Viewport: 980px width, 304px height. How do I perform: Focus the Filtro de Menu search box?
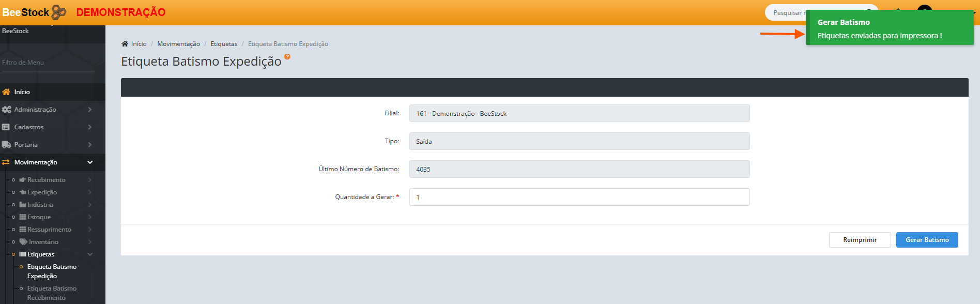(48, 63)
